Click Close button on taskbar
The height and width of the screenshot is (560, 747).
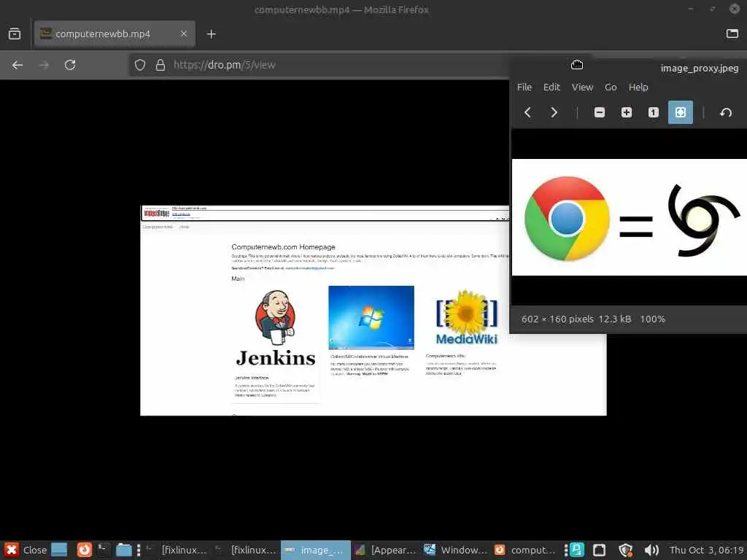[26, 550]
